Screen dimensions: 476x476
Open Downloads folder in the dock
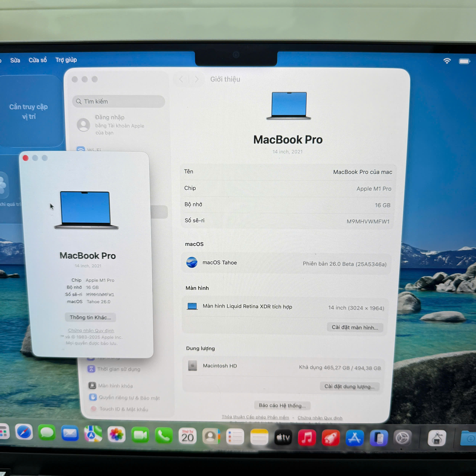pyautogui.click(x=468, y=438)
